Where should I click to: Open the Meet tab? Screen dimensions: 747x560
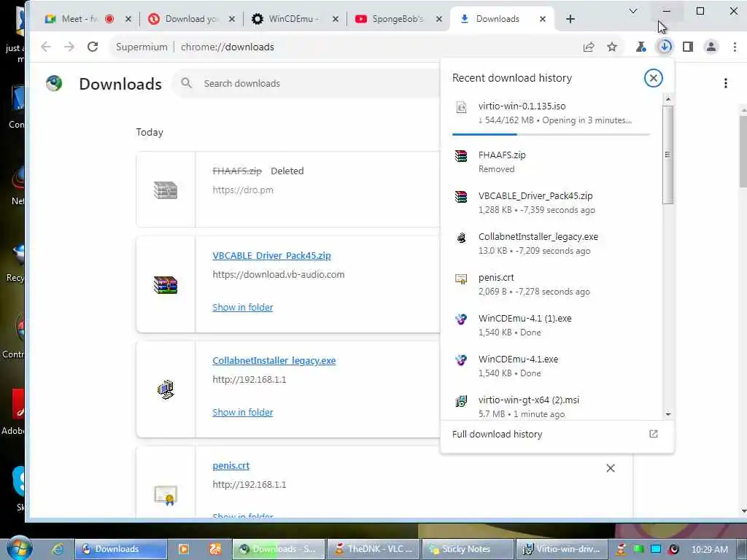(79, 19)
